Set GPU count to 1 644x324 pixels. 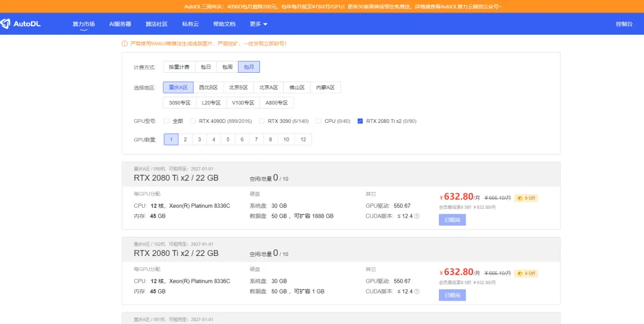click(171, 140)
